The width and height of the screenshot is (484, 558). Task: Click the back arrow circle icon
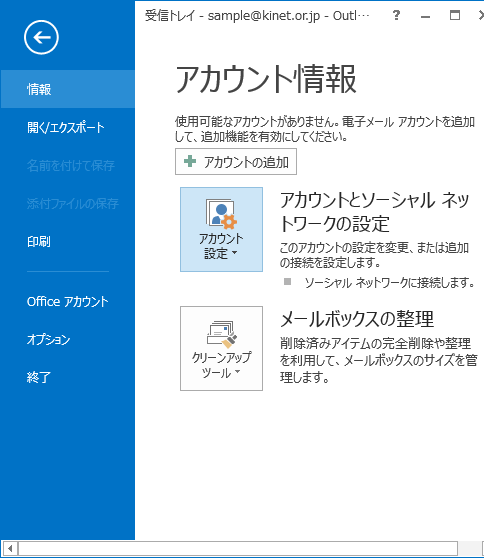[x=41, y=37]
